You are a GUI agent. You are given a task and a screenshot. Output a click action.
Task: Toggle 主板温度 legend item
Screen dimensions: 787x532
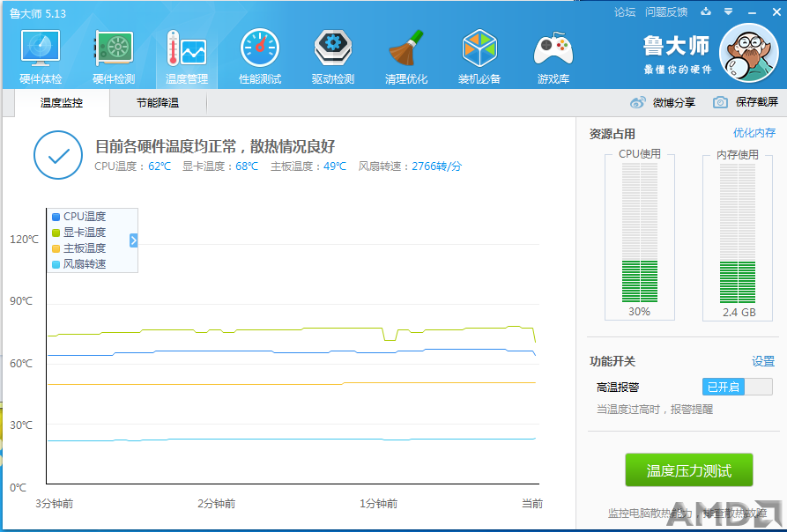(79, 248)
